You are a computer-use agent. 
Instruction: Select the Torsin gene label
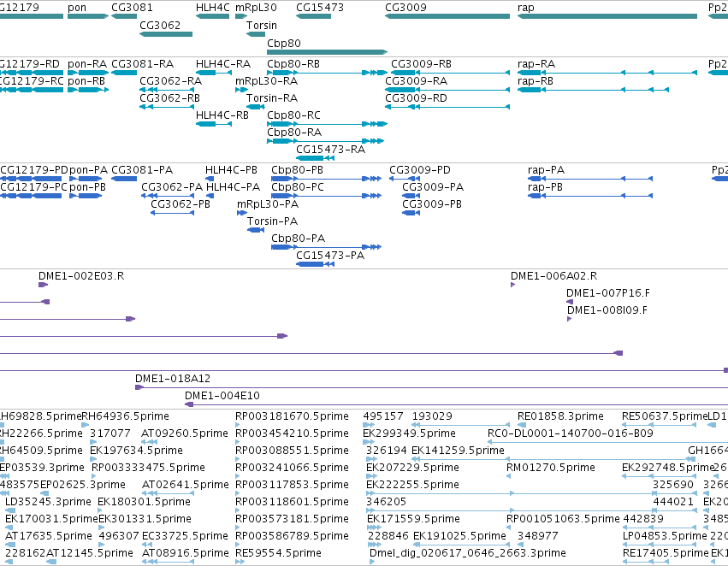point(262,25)
